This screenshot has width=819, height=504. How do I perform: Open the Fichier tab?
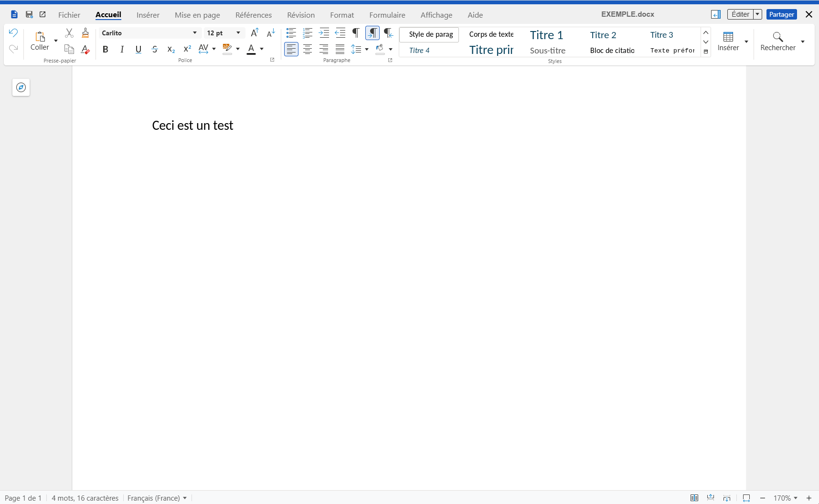point(69,15)
